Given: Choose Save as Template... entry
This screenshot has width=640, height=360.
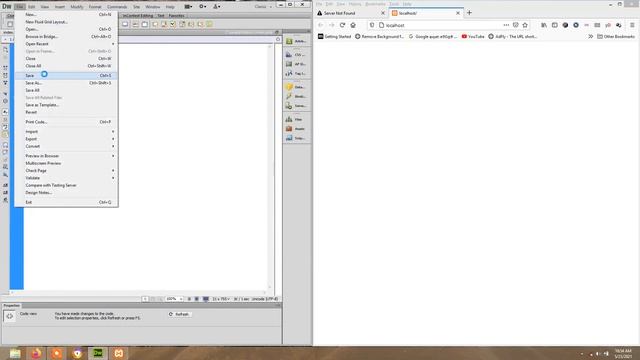Looking at the screenshot, I should coord(67,105).
